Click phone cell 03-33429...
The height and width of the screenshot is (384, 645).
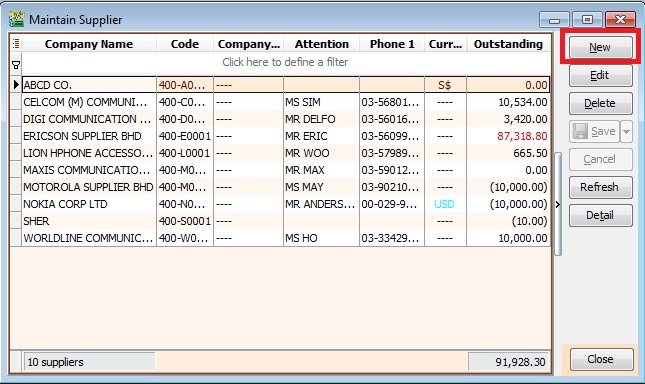tap(392, 238)
